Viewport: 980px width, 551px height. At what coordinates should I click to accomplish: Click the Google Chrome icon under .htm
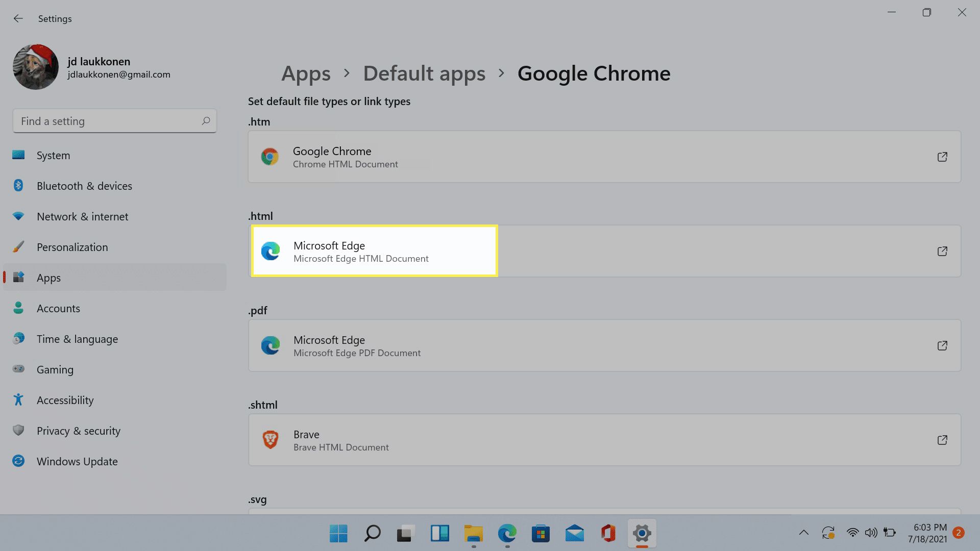[270, 157]
